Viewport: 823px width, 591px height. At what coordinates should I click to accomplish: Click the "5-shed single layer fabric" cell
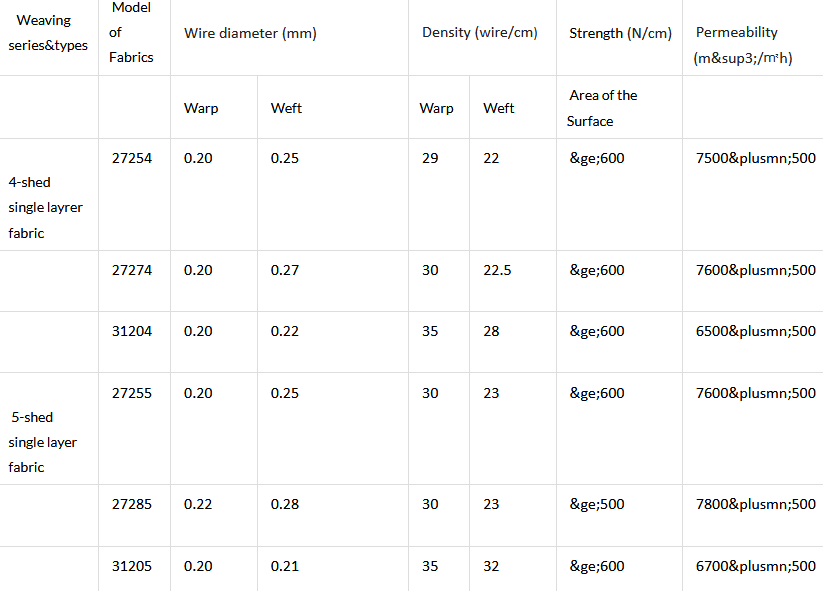click(x=43, y=442)
